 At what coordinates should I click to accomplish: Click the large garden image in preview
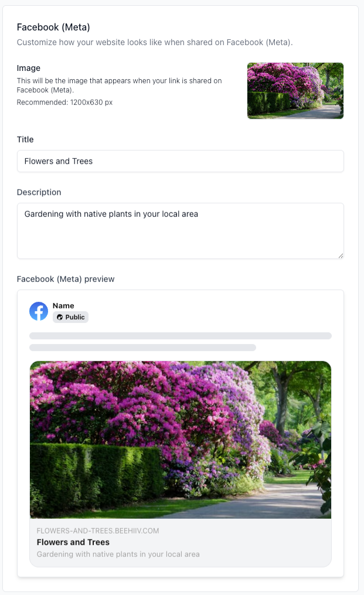pos(180,440)
